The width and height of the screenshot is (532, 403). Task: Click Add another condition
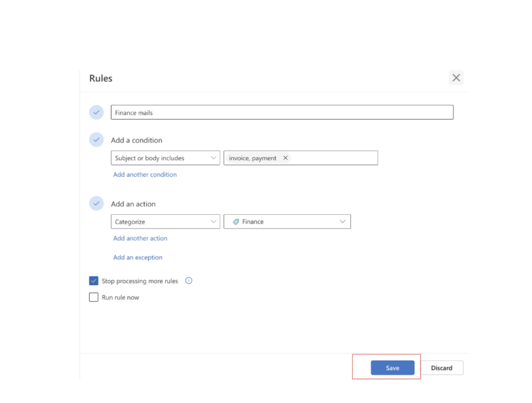point(144,174)
